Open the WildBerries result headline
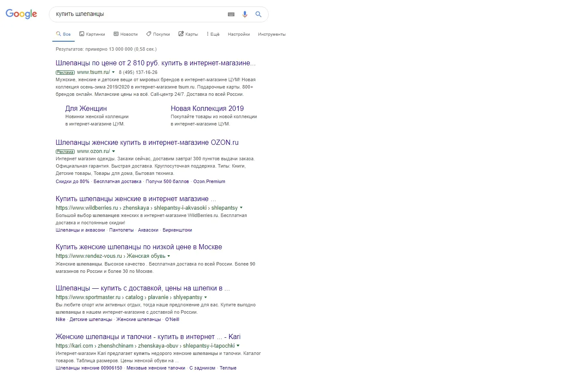Image resolution: width=588 pixels, height=379 pixels. [136, 199]
